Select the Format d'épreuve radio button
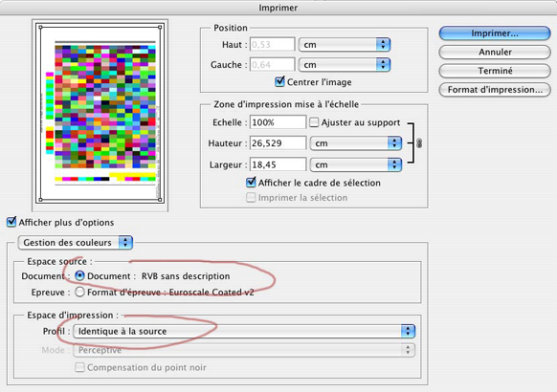The width and height of the screenshot is (557, 392). point(79,292)
